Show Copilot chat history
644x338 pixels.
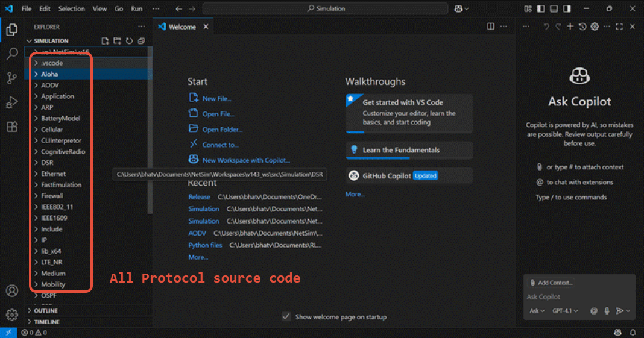[x=582, y=27]
